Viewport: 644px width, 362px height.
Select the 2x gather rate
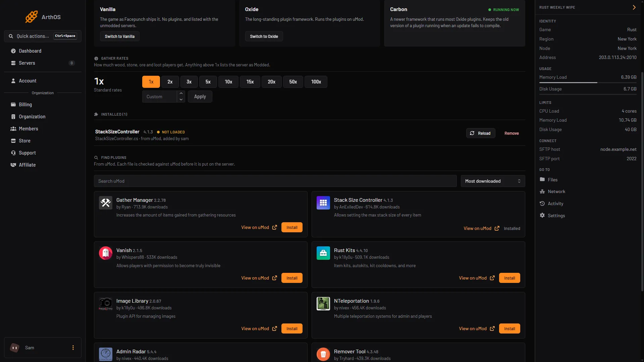click(170, 82)
